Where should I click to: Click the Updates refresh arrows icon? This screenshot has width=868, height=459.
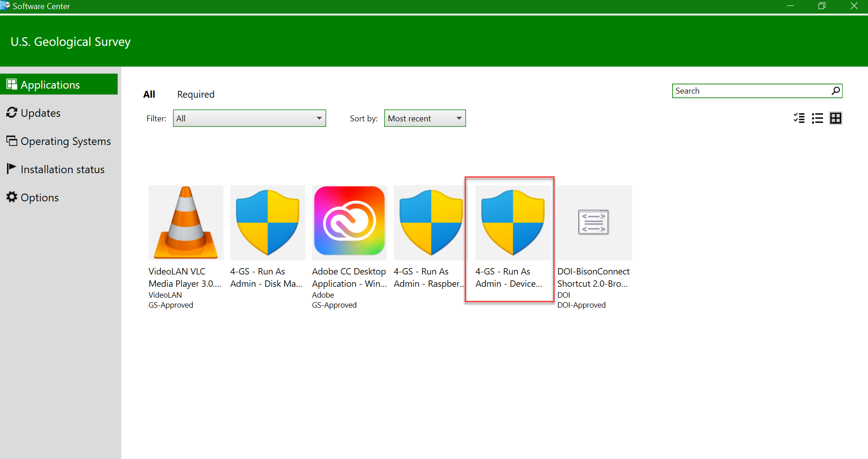tap(12, 112)
